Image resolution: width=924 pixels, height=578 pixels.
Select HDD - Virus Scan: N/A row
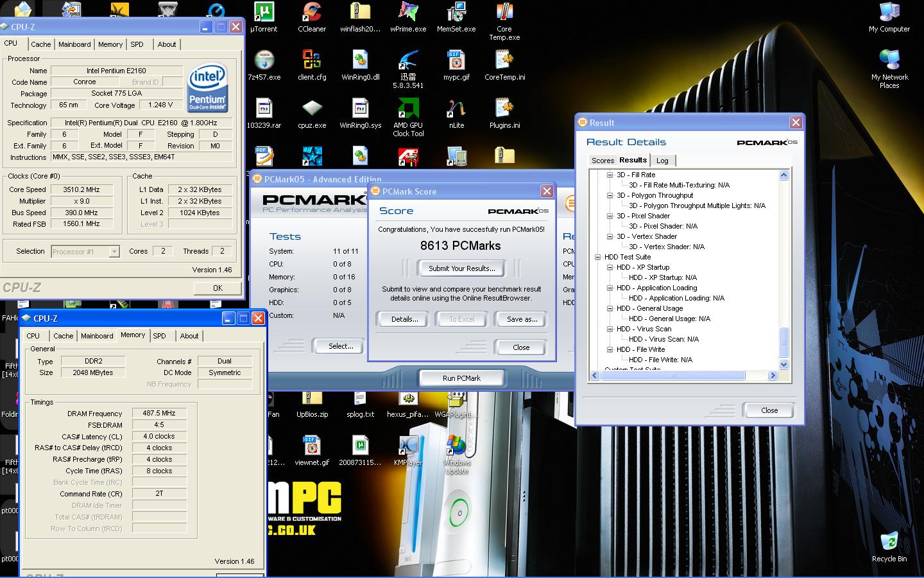click(x=663, y=339)
